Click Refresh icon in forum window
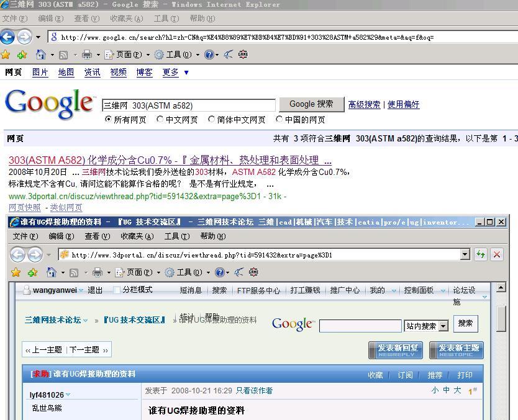This screenshot has width=518, height=420. [481, 254]
